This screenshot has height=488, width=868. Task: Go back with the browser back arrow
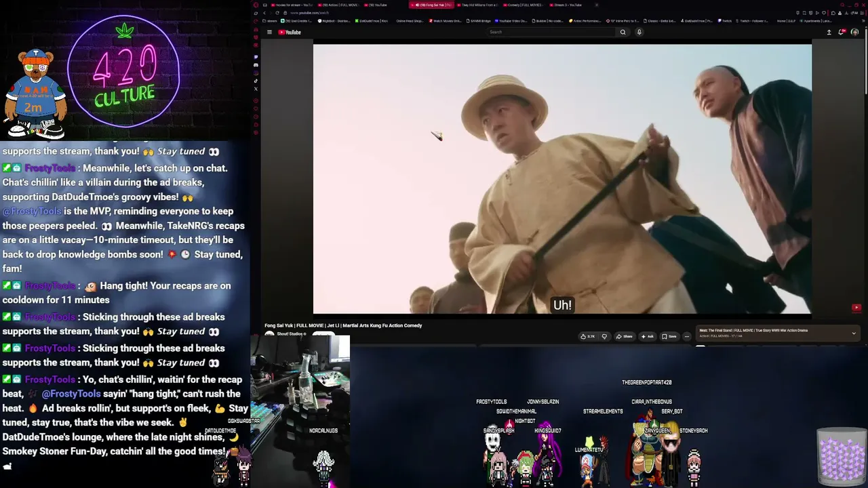click(264, 13)
